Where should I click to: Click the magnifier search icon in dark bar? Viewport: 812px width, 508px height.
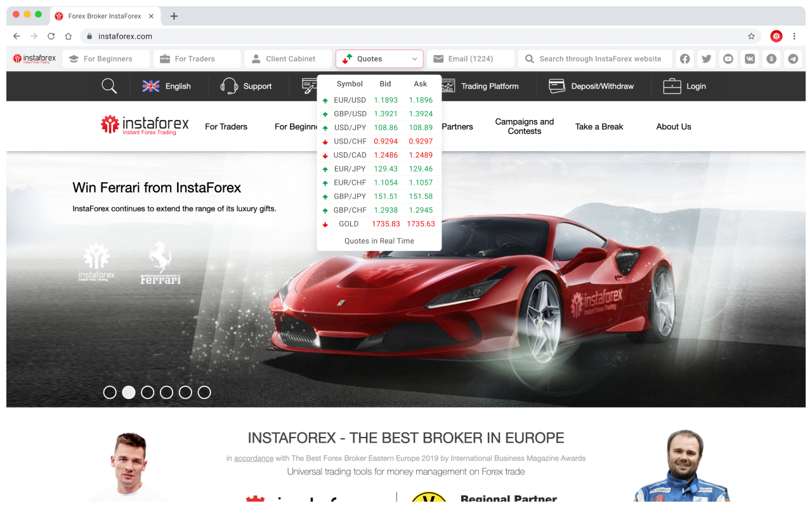tap(109, 86)
